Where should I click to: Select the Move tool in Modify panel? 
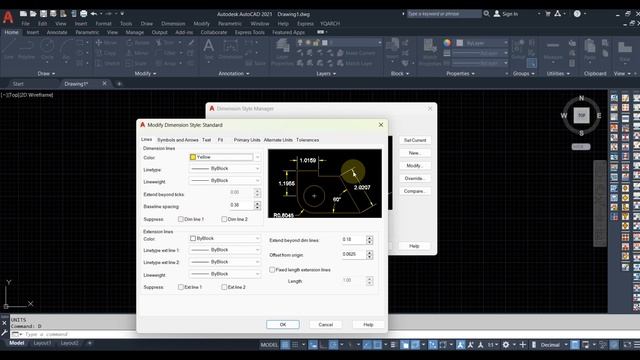click(x=107, y=42)
